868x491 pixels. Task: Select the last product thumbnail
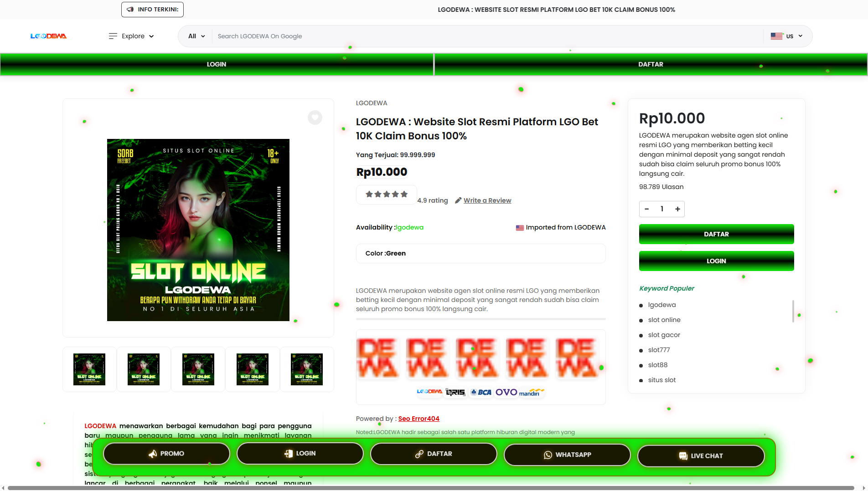(307, 369)
